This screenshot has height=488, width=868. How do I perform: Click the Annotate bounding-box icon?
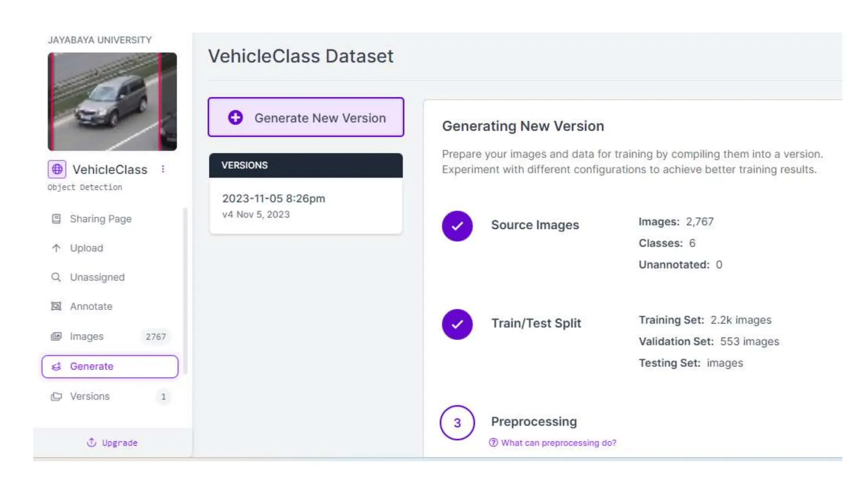coord(56,306)
